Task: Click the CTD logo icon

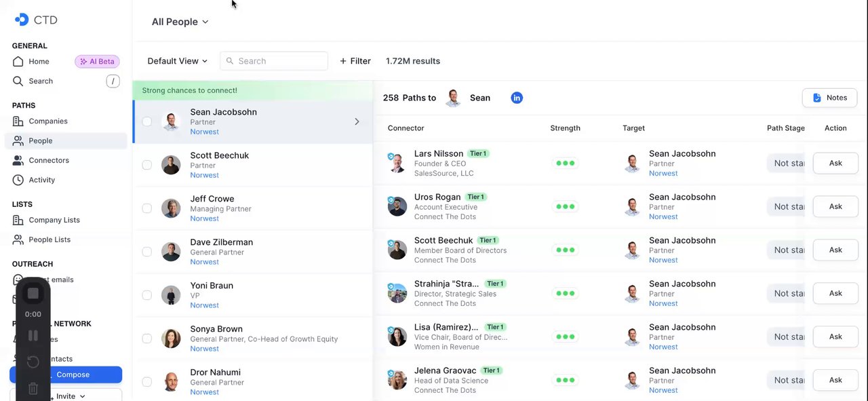Action: (22, 20)
